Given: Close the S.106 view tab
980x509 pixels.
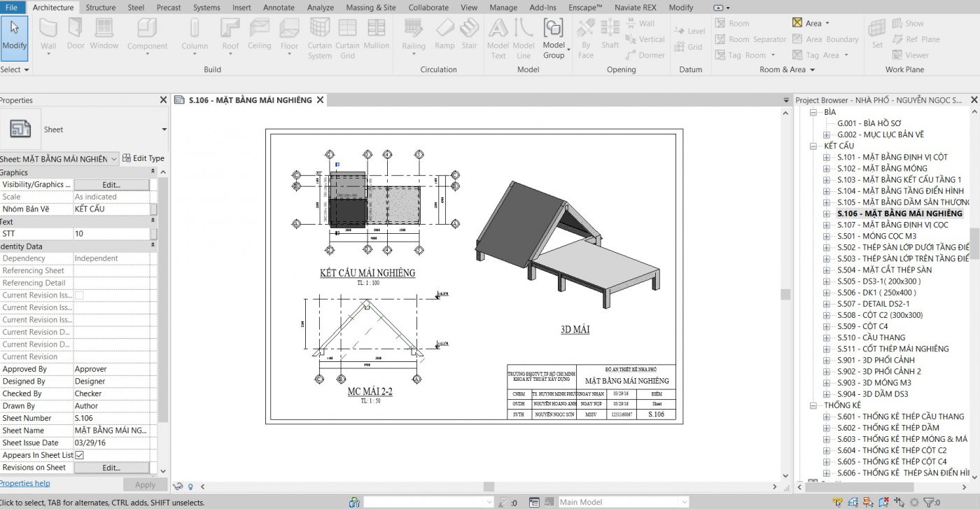Looking at the screenshot, I should [320, 100].
